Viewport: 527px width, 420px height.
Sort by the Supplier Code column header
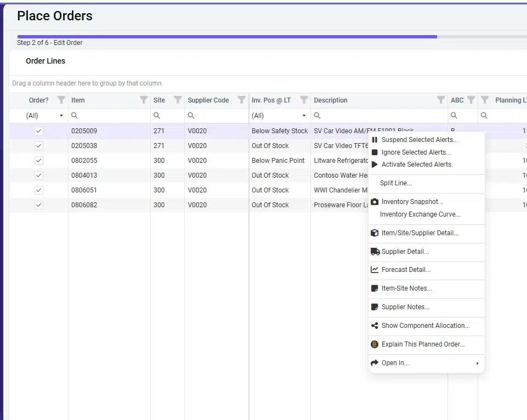coord(208,100)
